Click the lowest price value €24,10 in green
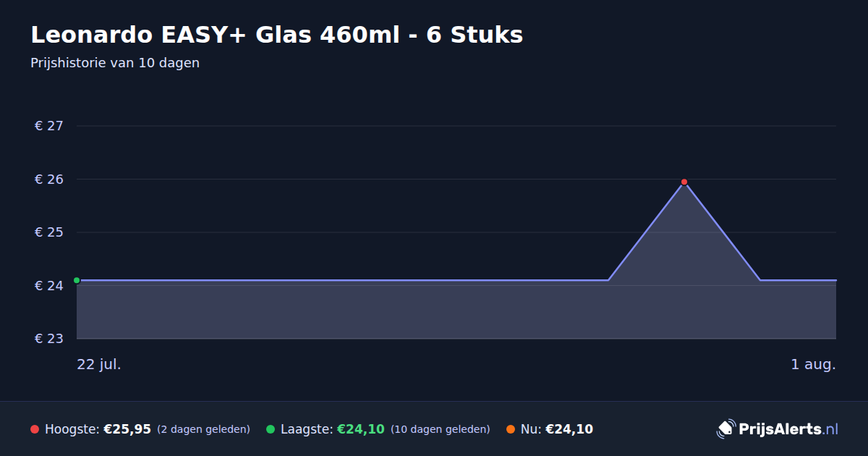The width and height of the screenshot is (868, 456). coord(361,429)
